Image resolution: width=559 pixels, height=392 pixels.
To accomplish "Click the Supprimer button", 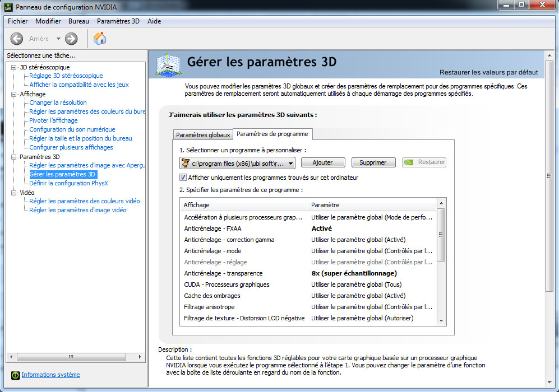I will pos(373,162).
